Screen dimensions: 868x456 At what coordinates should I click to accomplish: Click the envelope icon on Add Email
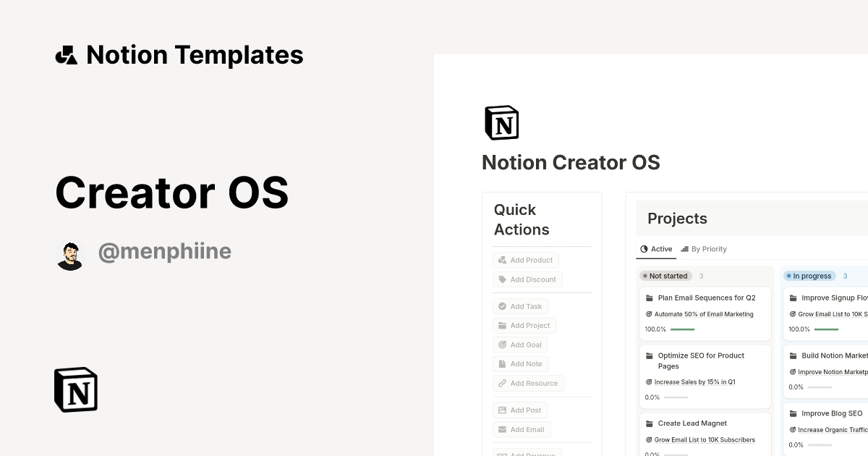coord(501,429)
